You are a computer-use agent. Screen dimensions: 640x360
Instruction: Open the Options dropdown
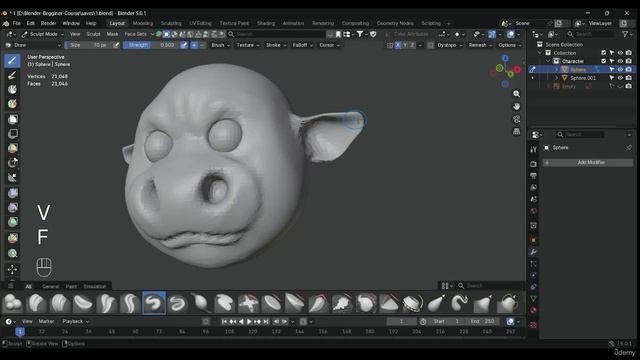click(510, 45)
